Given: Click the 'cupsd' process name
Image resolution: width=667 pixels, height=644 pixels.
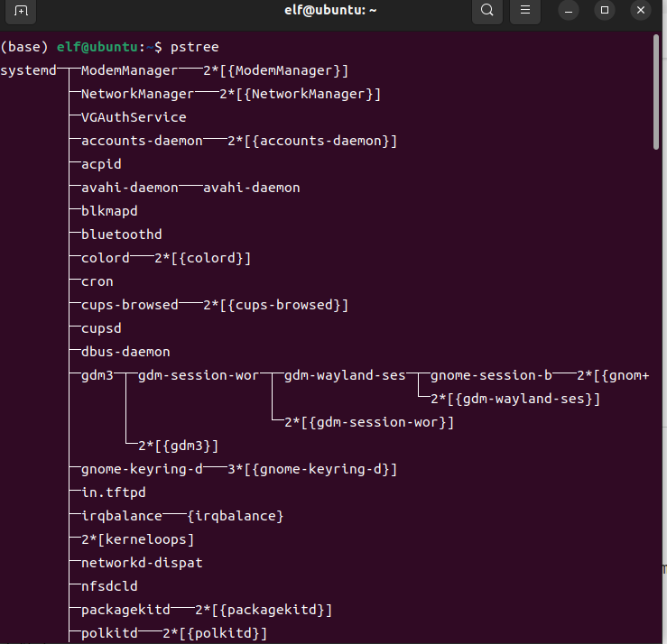Looking at the screenshot, I should [x=101, y=328].
